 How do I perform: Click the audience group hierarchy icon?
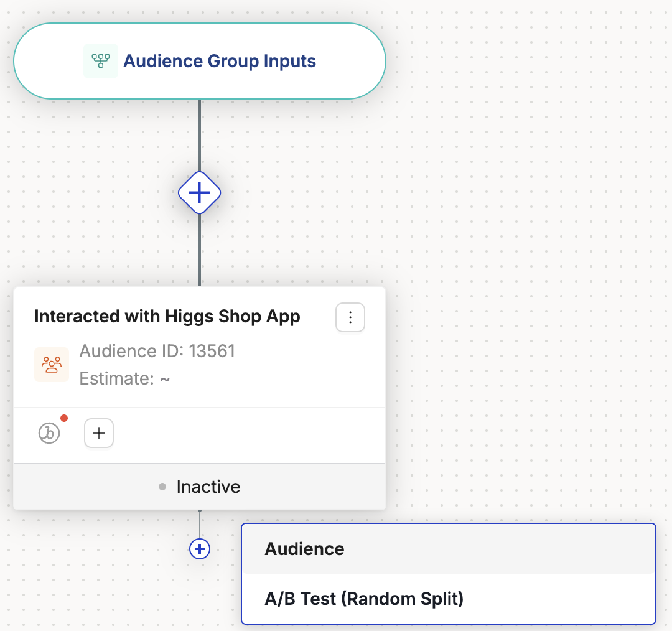[101, 61]
